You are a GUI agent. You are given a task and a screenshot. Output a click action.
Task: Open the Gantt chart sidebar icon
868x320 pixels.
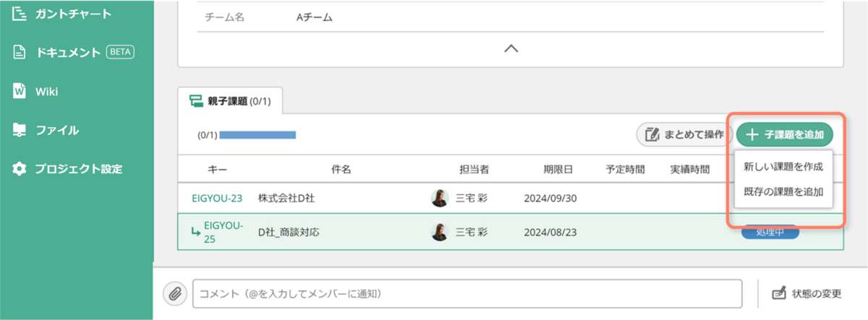pos(20,13)
